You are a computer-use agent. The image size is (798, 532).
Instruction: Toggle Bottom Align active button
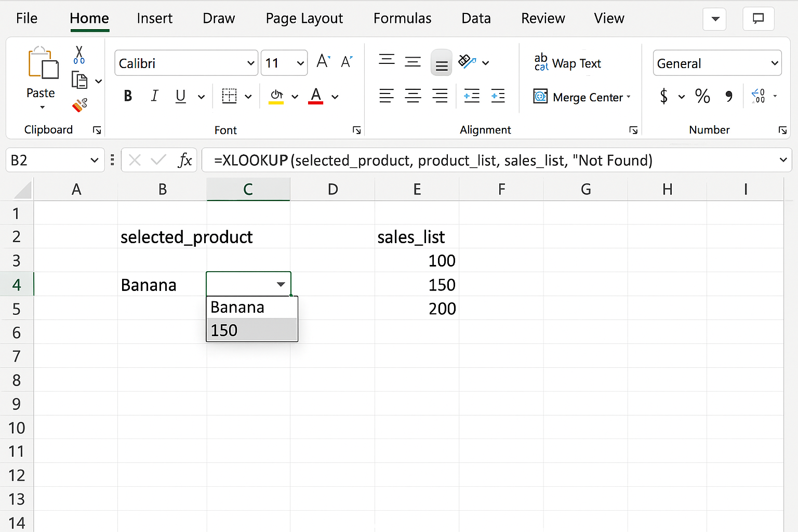pyautogui.click(x=442, y=63)
